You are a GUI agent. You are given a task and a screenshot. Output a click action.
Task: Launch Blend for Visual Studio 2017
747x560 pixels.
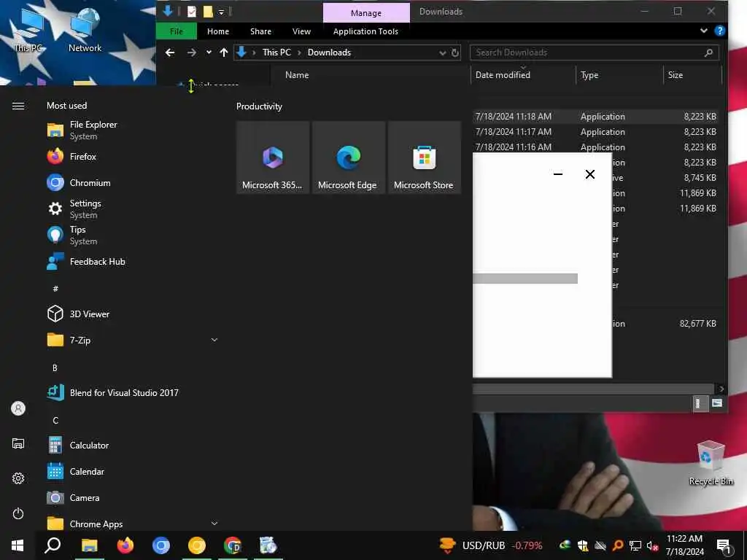tap(131, 392)
